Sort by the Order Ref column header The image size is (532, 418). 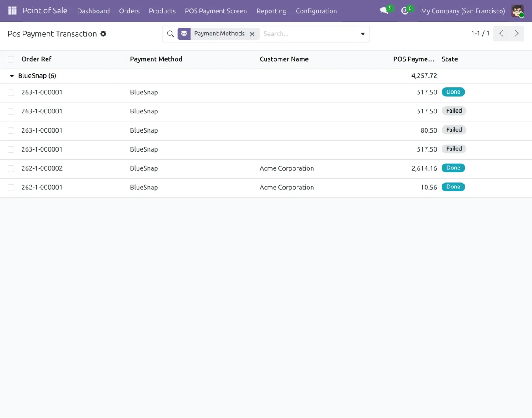coord(36,59)
